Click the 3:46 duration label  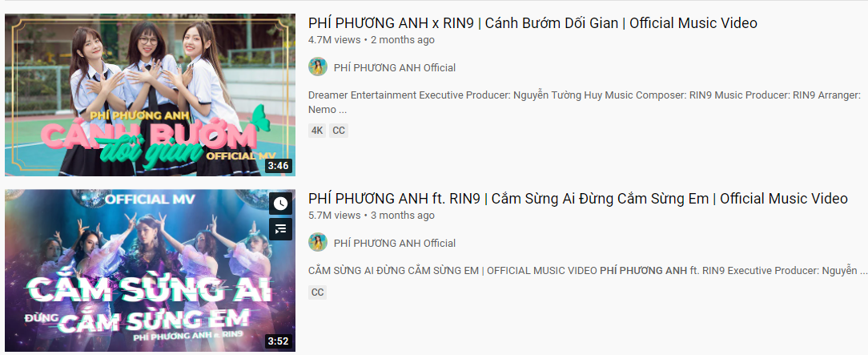[278, 166]
